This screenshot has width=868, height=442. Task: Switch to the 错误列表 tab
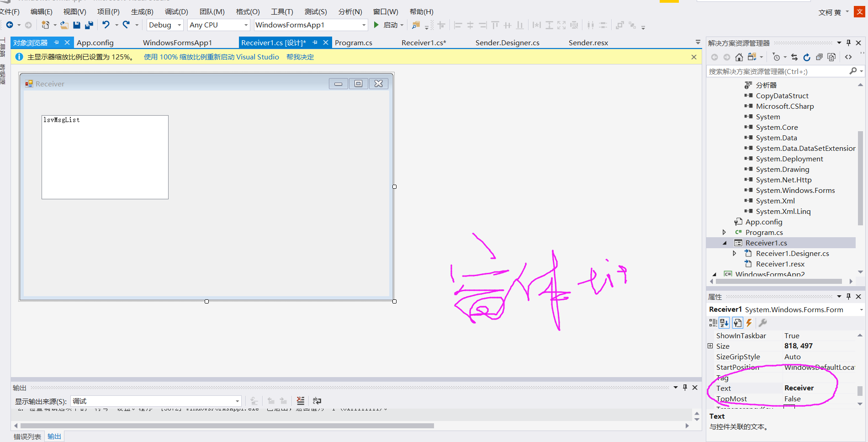[x=27, y=437]
